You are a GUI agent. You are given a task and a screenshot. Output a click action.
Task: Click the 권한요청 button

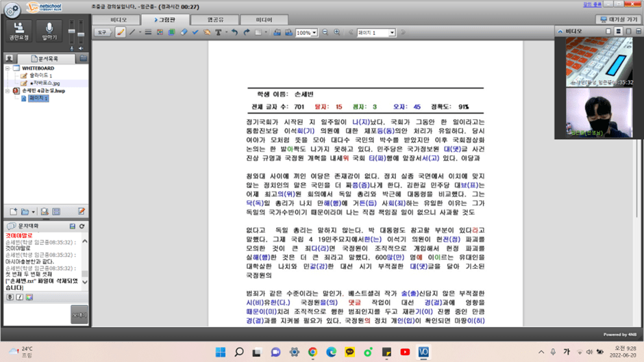point(19,30)
